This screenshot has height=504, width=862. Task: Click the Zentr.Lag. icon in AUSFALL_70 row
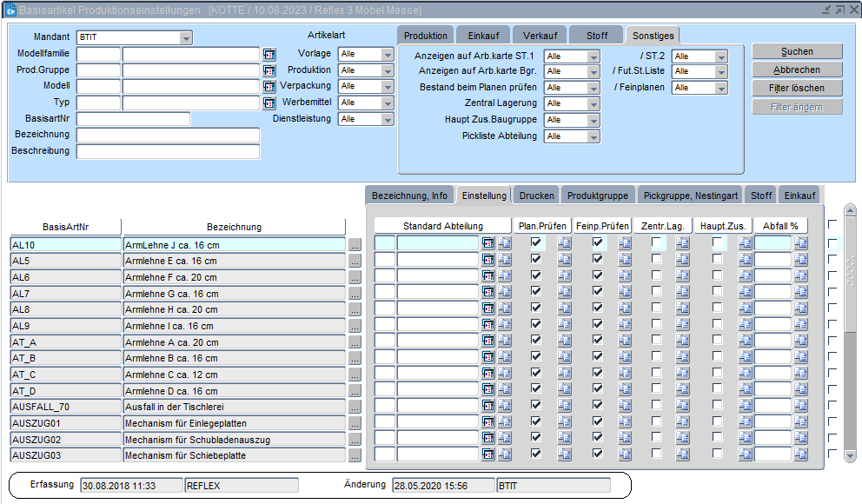click(682, 406)
